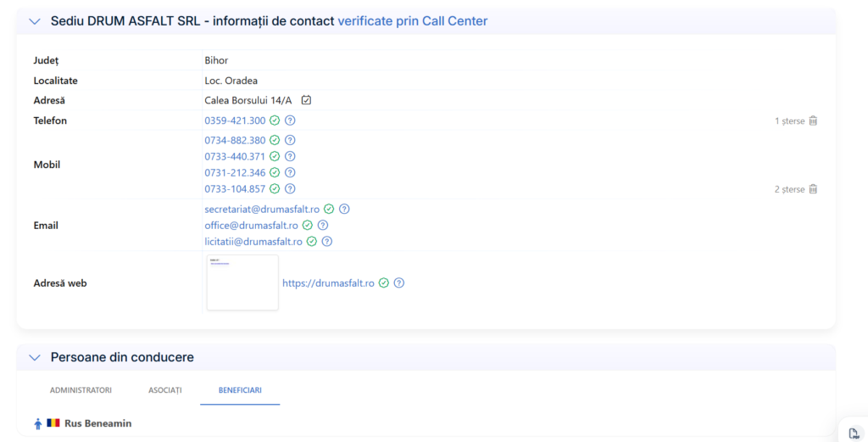Click trash icon beside 2 șterse
868x442 pixels.
813,189
